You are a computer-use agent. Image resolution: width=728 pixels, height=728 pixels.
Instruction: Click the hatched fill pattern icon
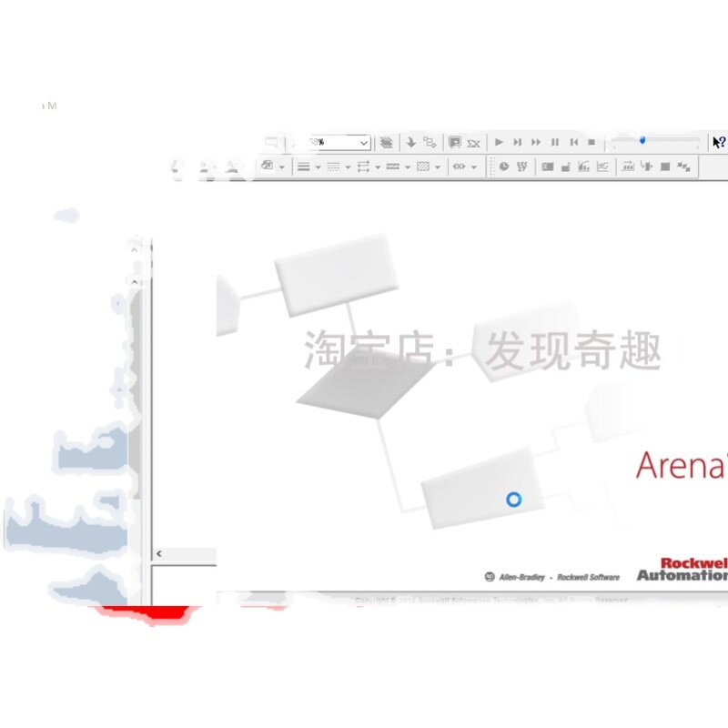coord(423,167)
